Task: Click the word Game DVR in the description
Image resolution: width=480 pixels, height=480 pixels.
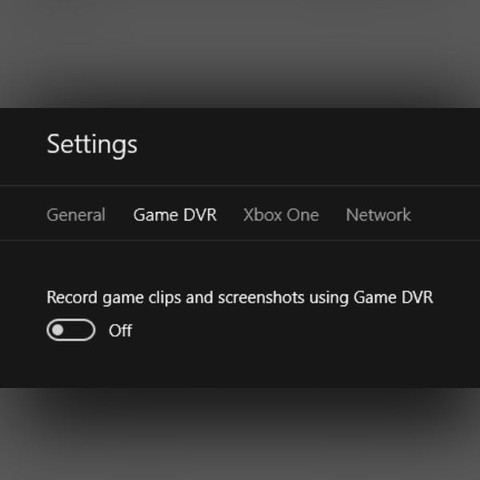Action: (393, 297)
